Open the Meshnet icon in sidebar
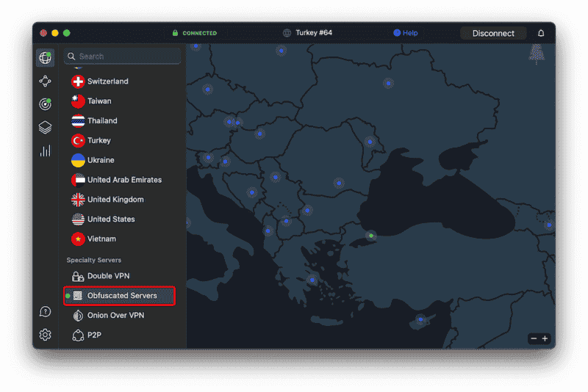588x392 pixels. [46, 81]
